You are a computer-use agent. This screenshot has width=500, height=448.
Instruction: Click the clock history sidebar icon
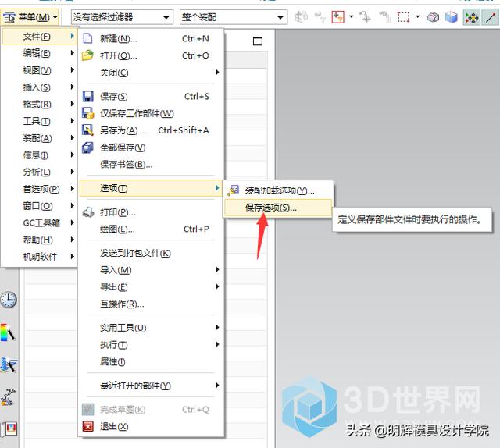click(9, 300)
